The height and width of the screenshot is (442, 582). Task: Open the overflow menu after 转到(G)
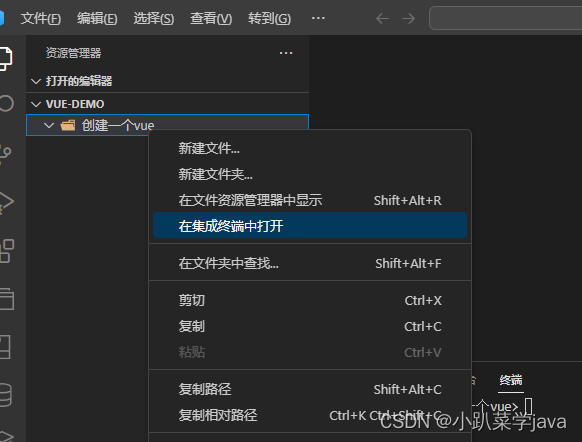pyautogui.click(x=318, y=18)
